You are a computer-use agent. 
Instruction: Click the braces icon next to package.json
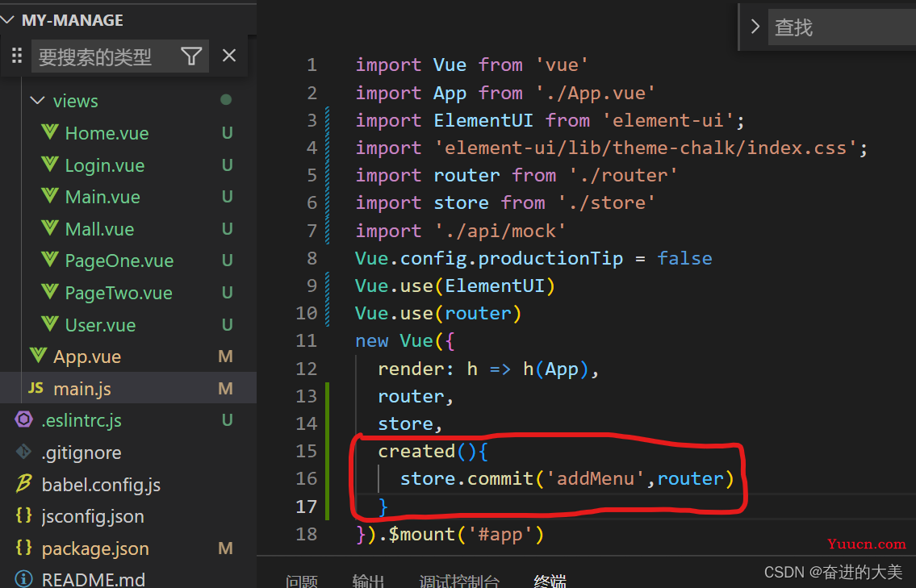pyautogui.click(x=24, y=547)
